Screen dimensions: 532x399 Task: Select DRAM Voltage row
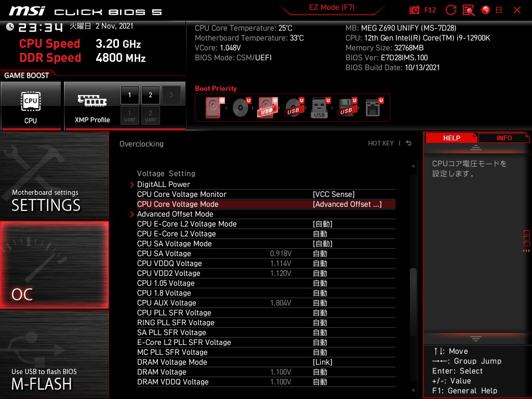[266, 372]
